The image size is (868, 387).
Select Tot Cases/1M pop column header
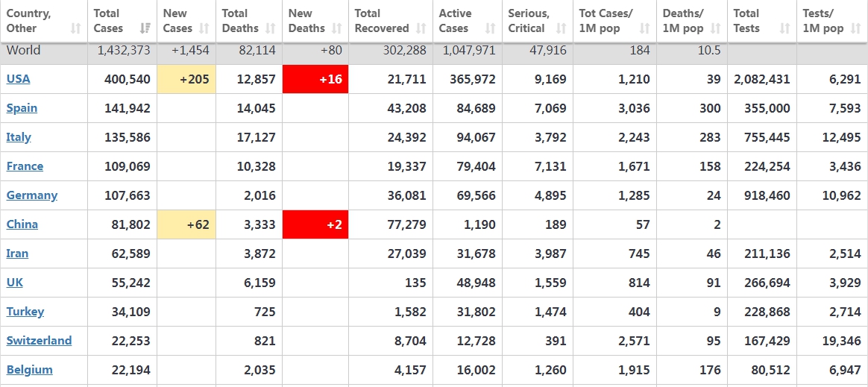[614, 21]
